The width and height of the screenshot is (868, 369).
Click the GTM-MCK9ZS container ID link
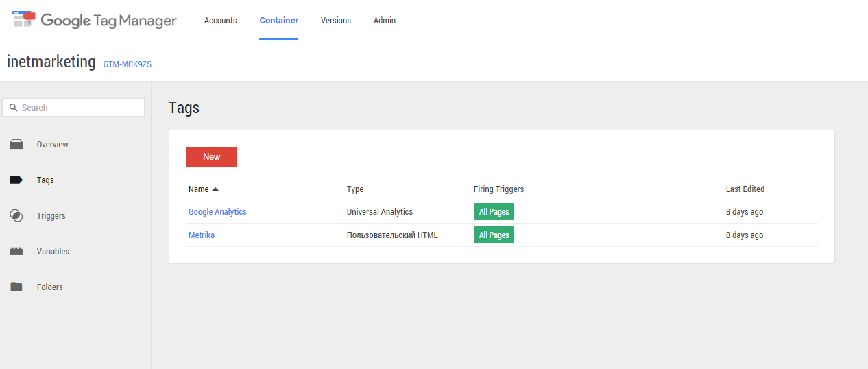127,64
